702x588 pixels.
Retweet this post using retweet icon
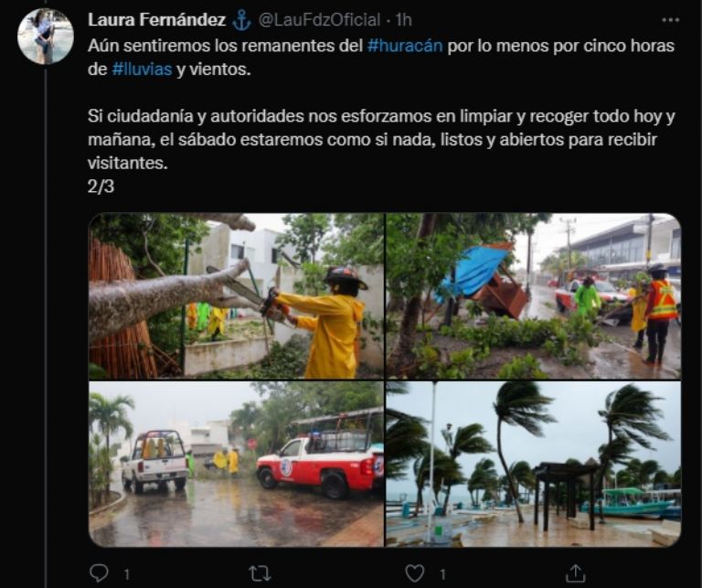(260, 573)
